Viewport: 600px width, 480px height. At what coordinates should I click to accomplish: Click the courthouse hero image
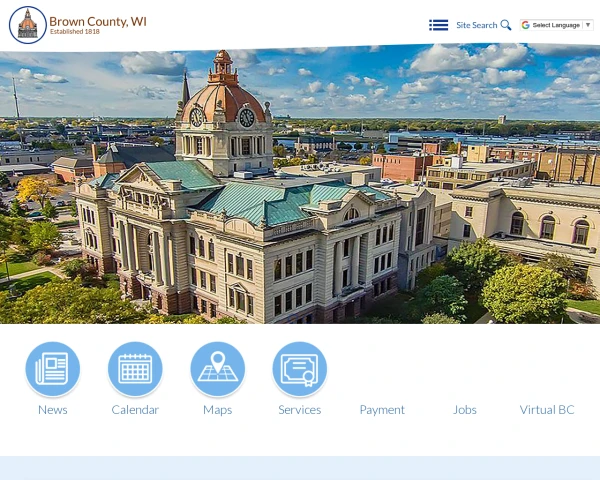(300, 186)
